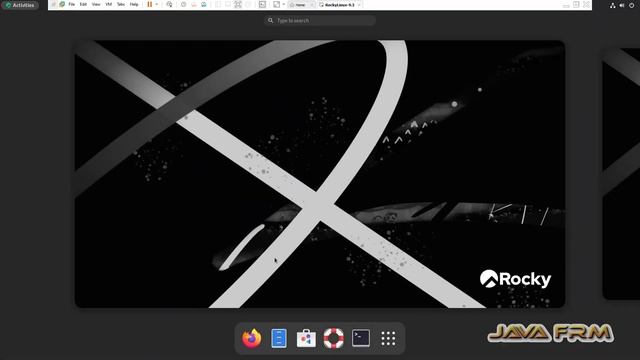The height and width of the screenshot is (360, 640).
Task: Pause the virtual machine
Action: click(150, 4)
